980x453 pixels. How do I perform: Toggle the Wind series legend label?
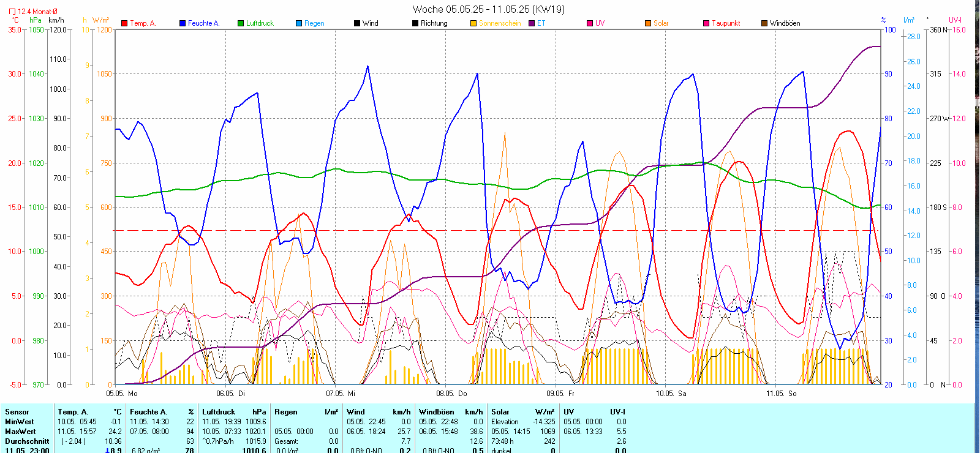coord(370,23)
